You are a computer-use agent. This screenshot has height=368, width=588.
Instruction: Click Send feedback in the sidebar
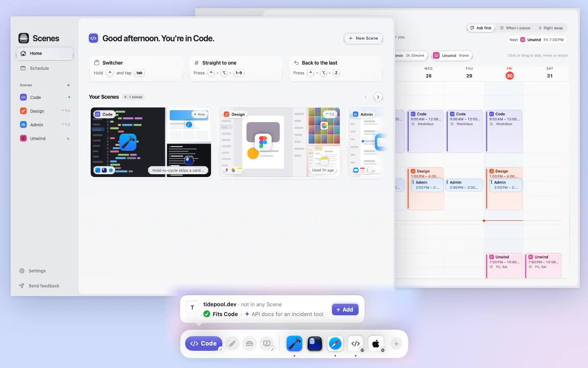point(39,286)
